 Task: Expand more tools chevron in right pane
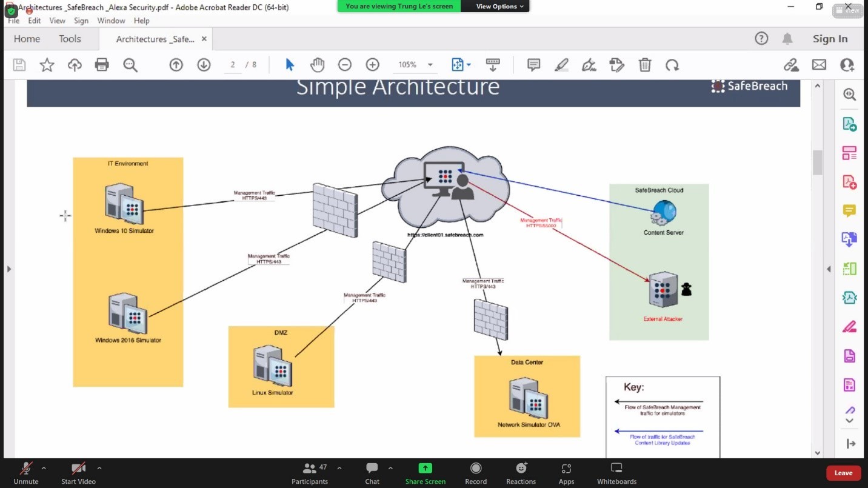849,420
